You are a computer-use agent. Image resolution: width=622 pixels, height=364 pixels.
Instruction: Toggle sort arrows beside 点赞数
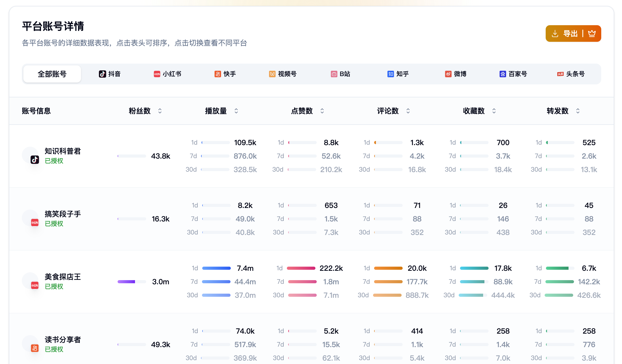pos(322,111)
